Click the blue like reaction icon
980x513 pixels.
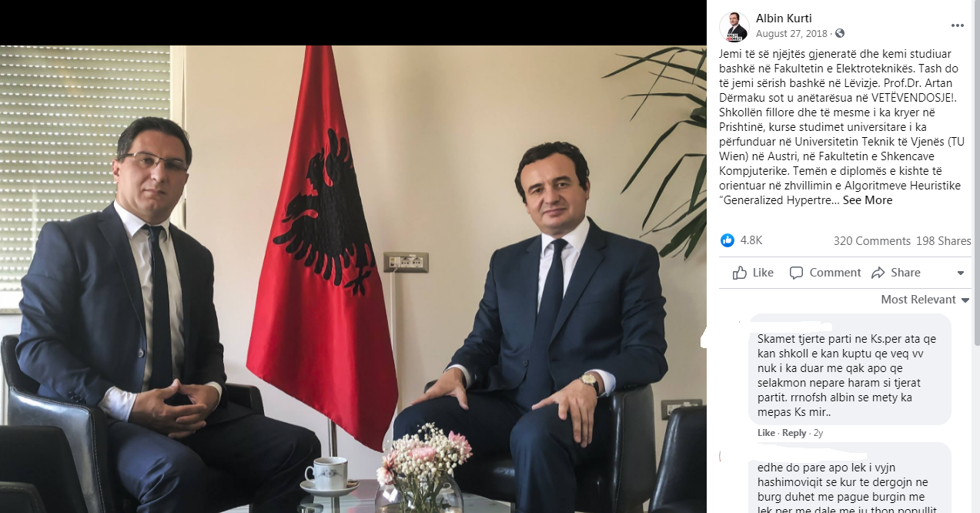pyautogui.click(x=727, y=240)
